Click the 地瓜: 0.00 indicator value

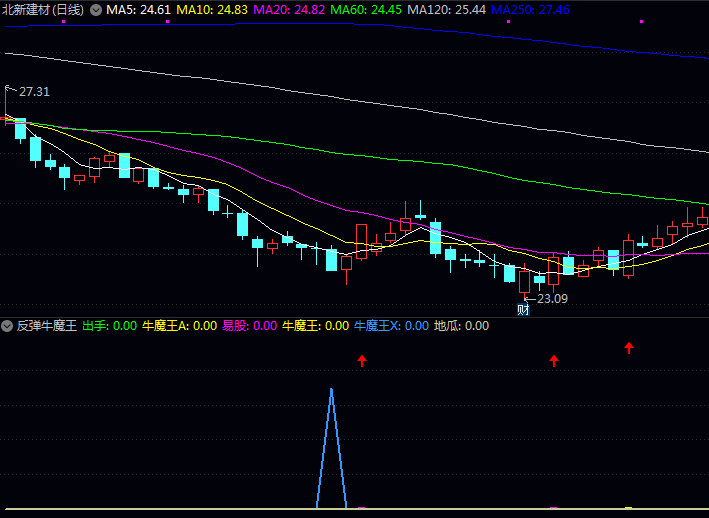pos(461,326)
